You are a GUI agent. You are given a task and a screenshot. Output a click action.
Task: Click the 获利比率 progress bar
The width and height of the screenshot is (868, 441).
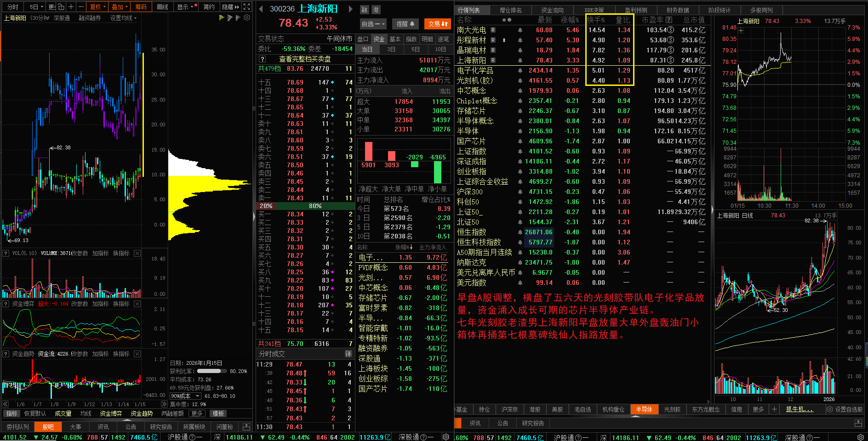[212, 371]
